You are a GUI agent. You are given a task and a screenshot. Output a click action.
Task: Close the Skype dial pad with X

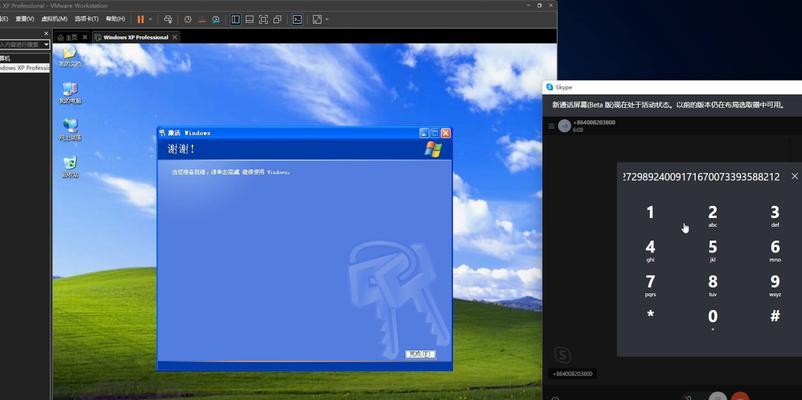point(794,176)
